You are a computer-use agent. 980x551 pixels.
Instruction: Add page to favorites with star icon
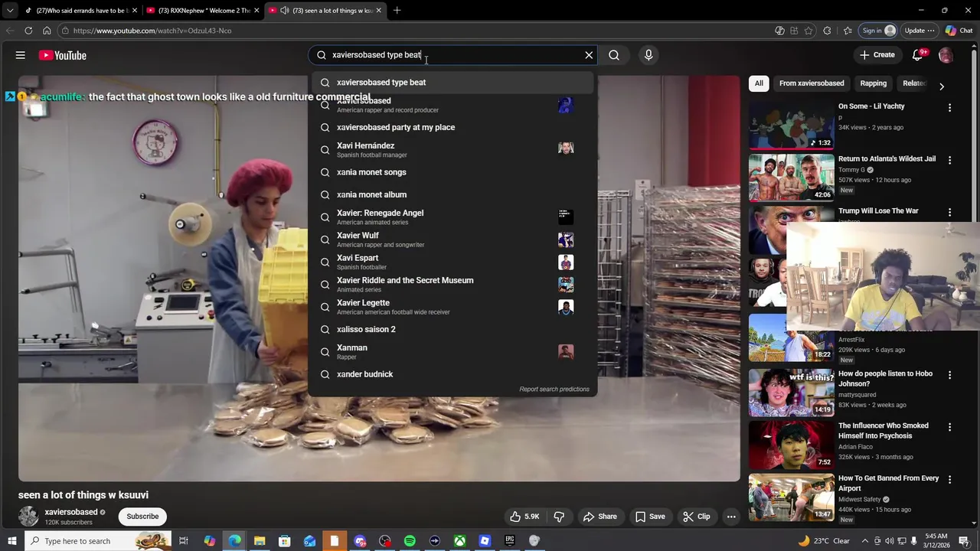808,31
